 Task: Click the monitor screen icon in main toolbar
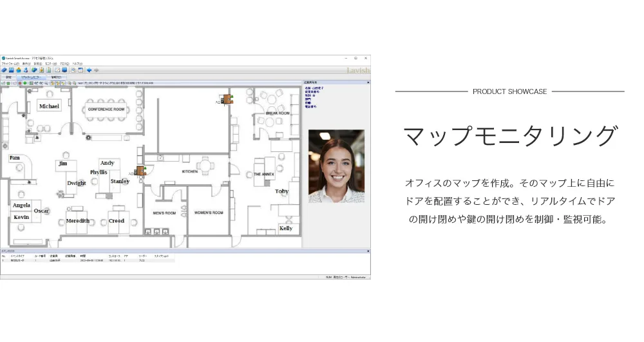pyautogui.click(x=64, y=70)
